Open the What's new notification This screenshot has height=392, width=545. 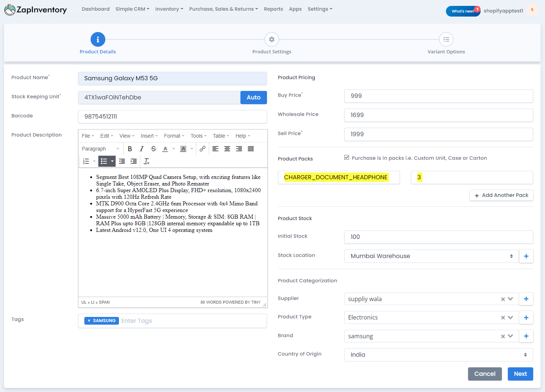click(x=463, y=11)
